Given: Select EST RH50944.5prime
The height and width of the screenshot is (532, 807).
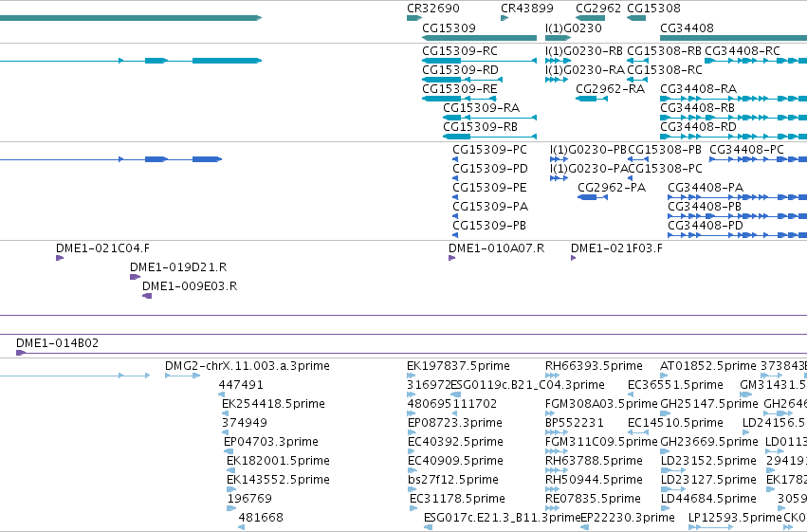Looking at the screenshot, I should pos(552,489).
